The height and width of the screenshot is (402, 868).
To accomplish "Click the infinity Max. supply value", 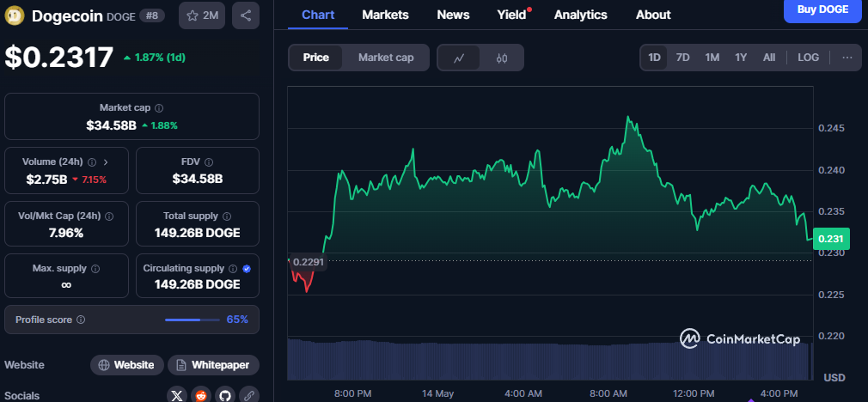I will [66, 285].
